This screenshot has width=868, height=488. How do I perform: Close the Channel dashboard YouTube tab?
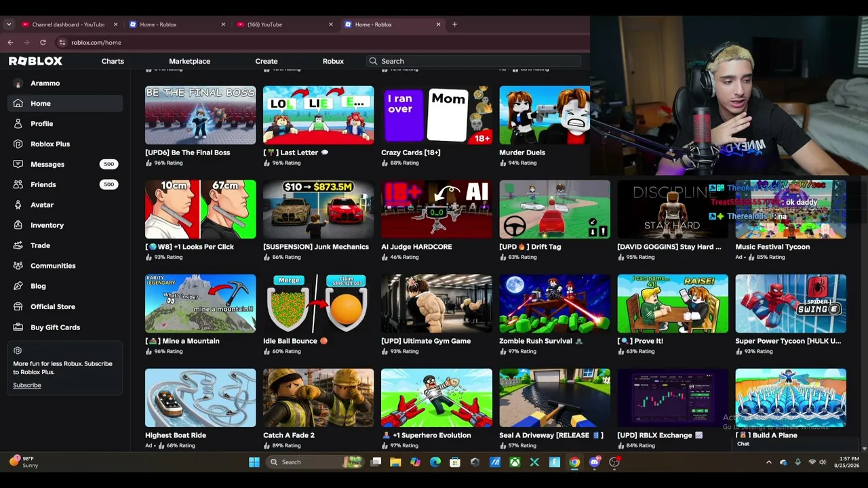coord(115,24)
